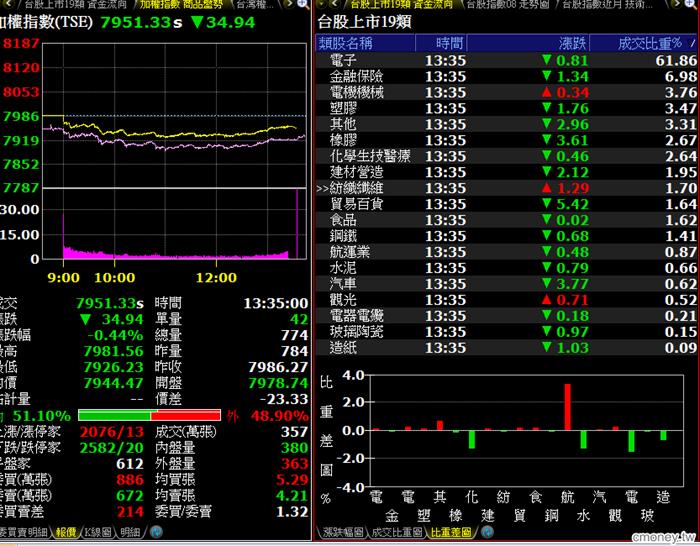Click the tall red 航運 bar in 比重差圖
Image resolution: width=700 pixels, height=546 pixels.
(567, 407)
